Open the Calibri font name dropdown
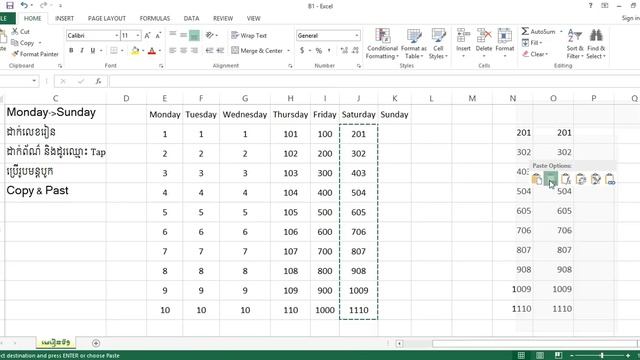 116,36
